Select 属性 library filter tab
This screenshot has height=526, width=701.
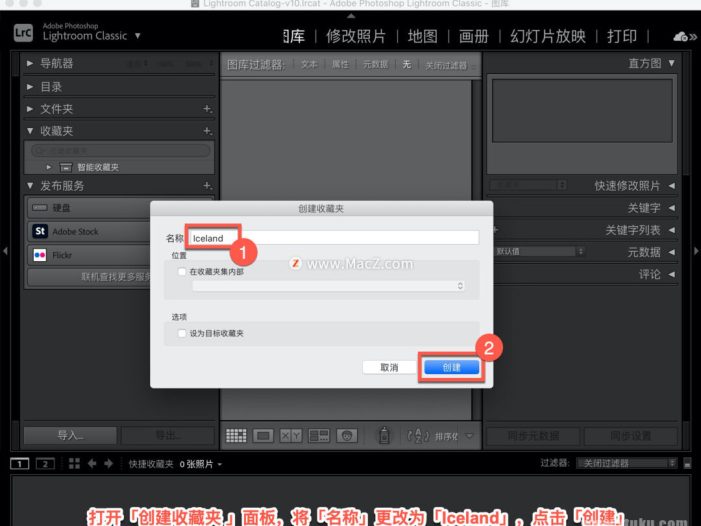(340, 65)
